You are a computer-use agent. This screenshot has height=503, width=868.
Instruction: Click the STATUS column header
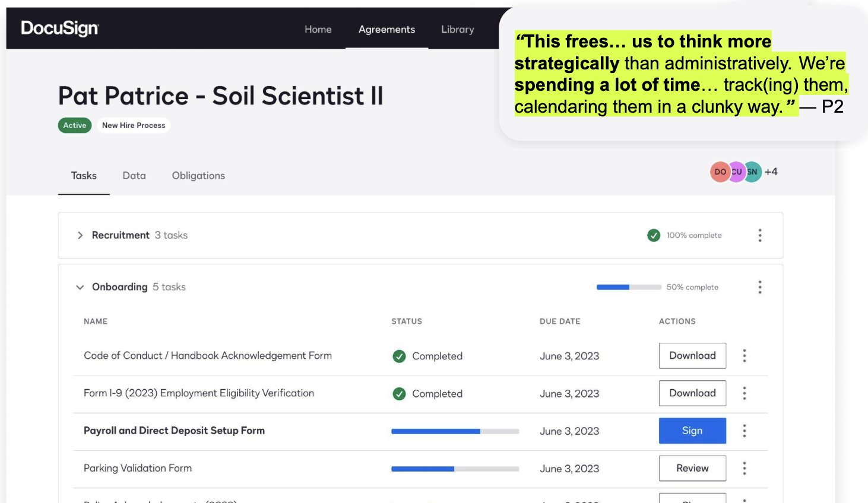point(407,321)
